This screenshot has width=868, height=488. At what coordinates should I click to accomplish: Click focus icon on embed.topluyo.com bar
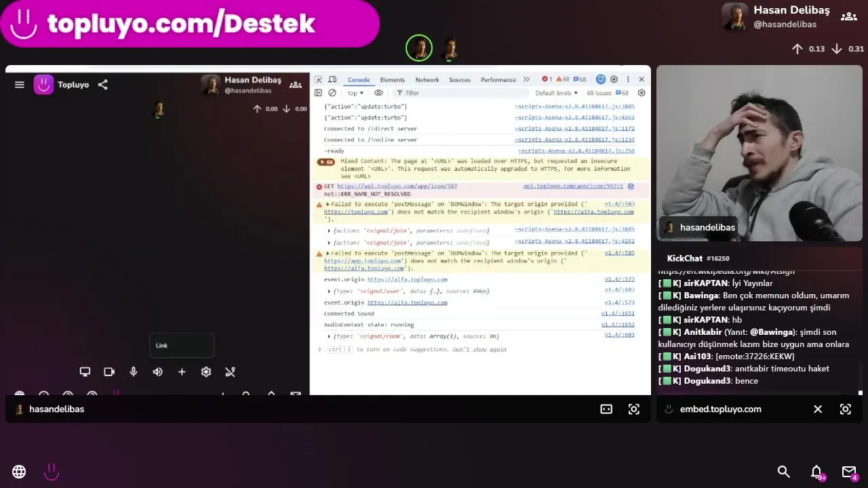click(x=845, y=409)
